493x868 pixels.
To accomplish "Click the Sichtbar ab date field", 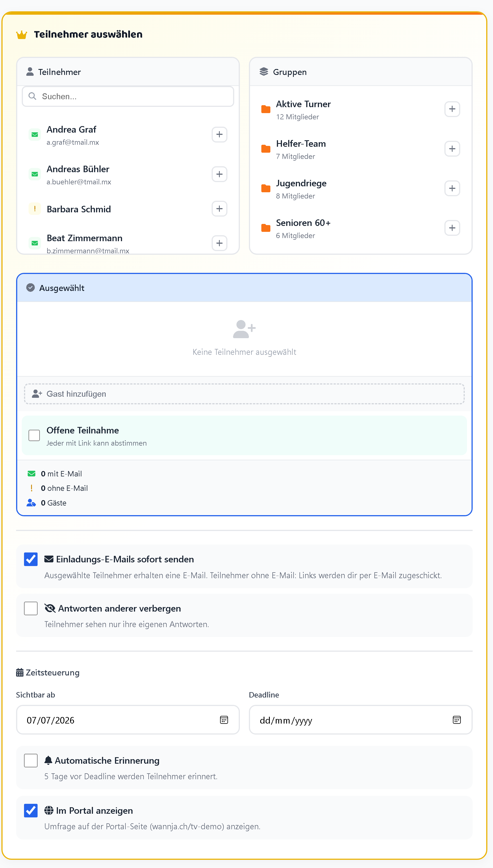I will (x=128, y=720).
